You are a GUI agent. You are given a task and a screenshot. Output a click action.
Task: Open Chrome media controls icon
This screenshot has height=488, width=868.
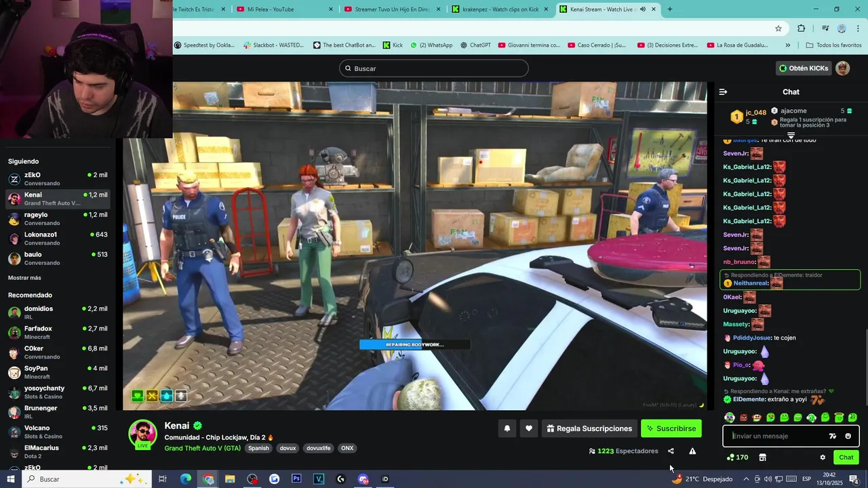(x=825, y=28)
